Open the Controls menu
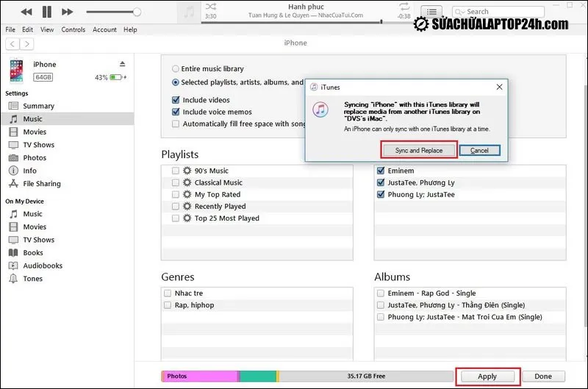 pos(73,29)
